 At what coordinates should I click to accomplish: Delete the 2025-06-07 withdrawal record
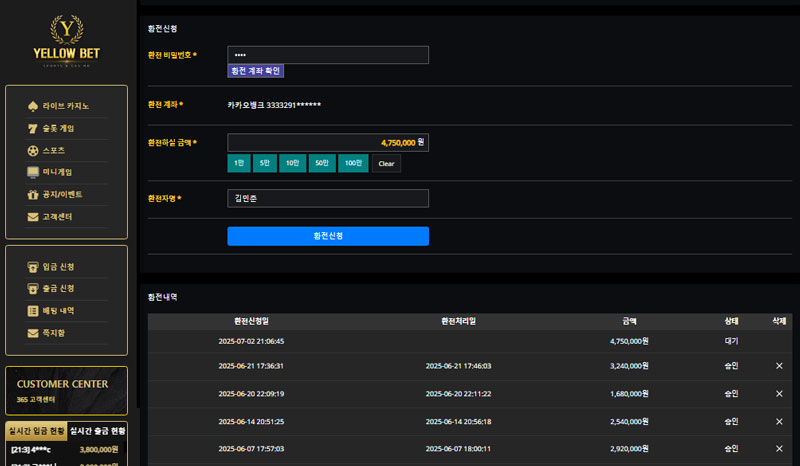click(779, 449)
